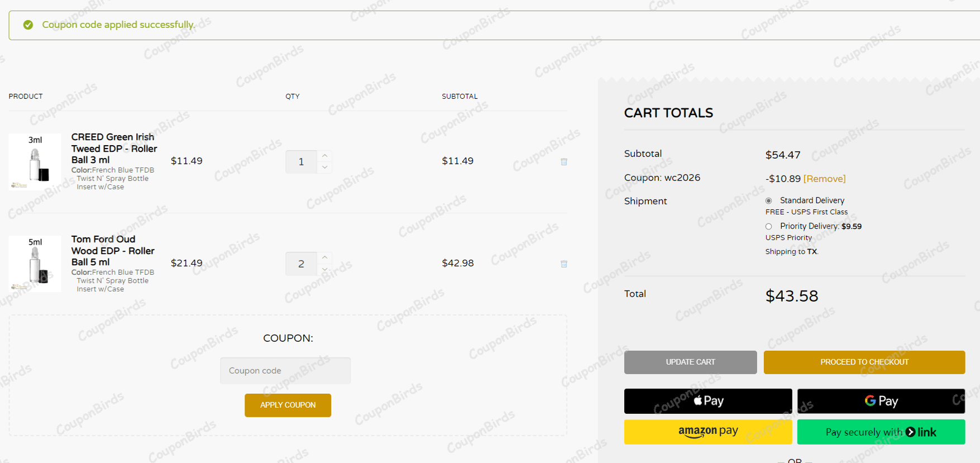The height and width of the screenshot is (463, 980).
Task: Click 'Shipping to TX.' text
Action: pos(792,252)
